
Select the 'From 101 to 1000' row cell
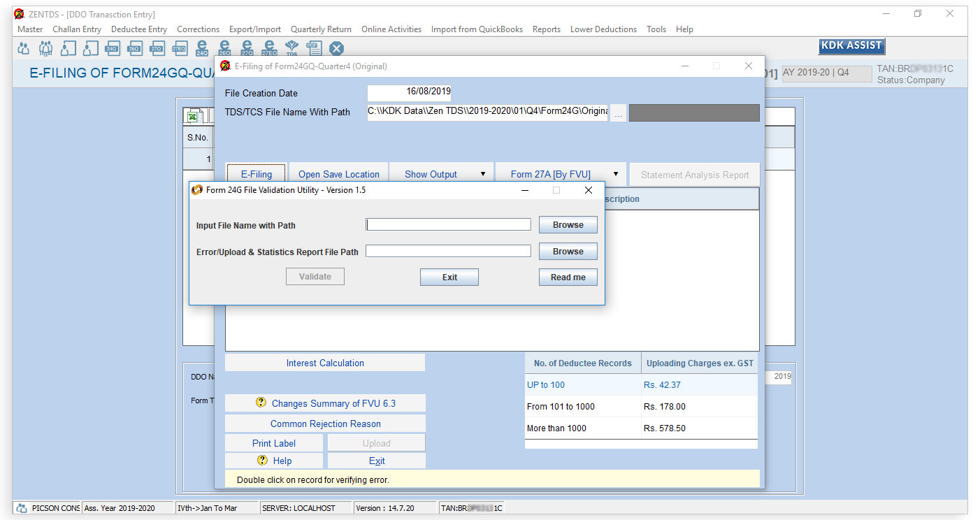[x=583, y=407]
